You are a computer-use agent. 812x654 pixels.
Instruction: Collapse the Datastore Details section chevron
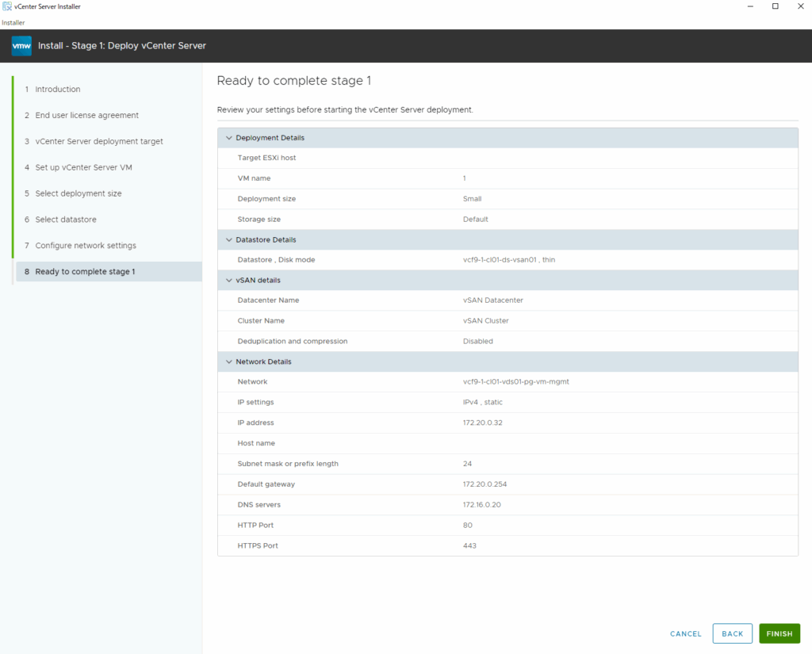pyautogui.click(x=229, y=239)
